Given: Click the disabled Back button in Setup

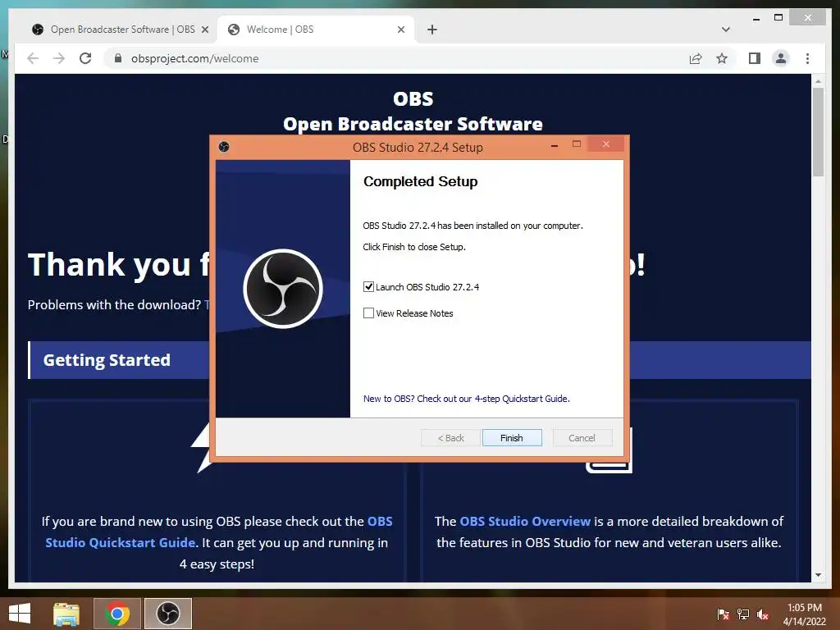Looking at the screenshot, I should pyautogui.click(x=450, y=438).
